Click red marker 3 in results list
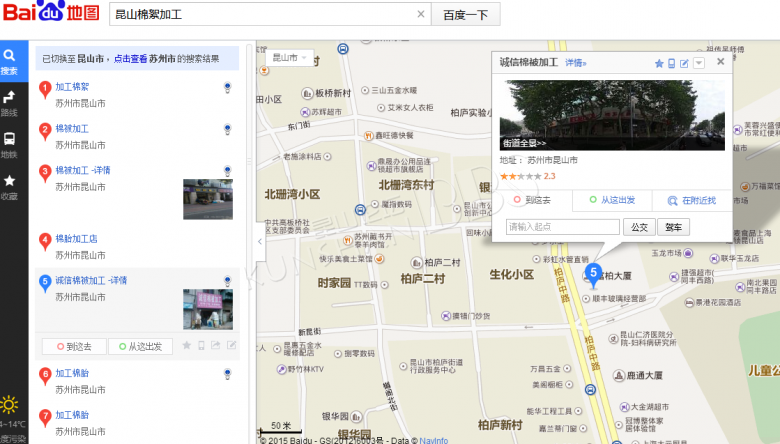The image size is (780, 444). [x=45, y=174]
